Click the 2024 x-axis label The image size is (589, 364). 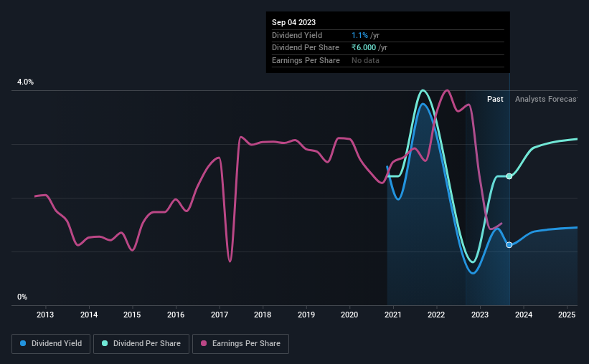[x=524, y=315]
